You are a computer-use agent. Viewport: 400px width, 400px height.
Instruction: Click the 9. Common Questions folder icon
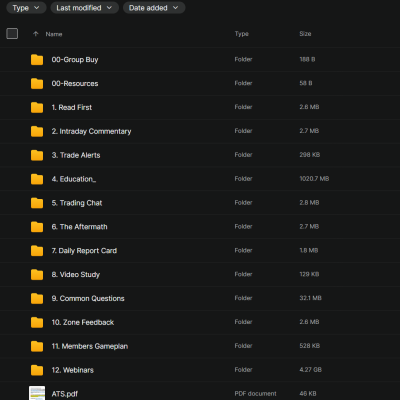pos(37,299)
